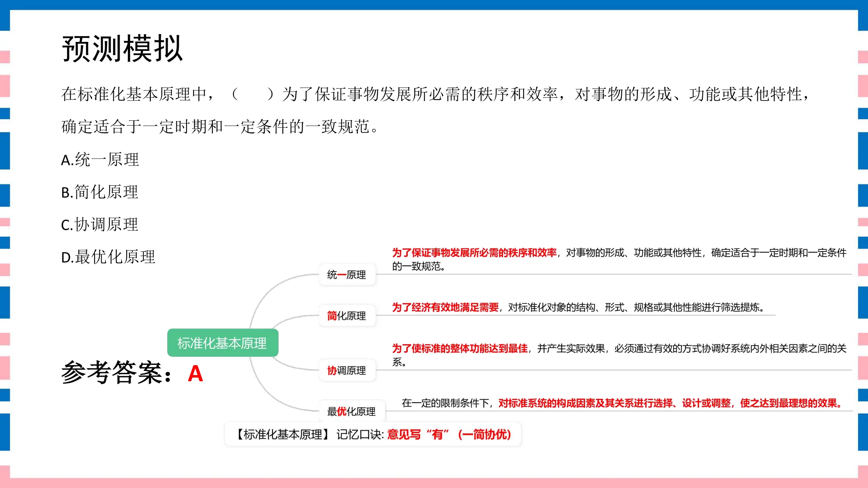Click question line 确定适合于一定时期和一定条件的一致规范
Image resolution: width=868 pixels, height=488 pixels.
(x=220, y=127)
